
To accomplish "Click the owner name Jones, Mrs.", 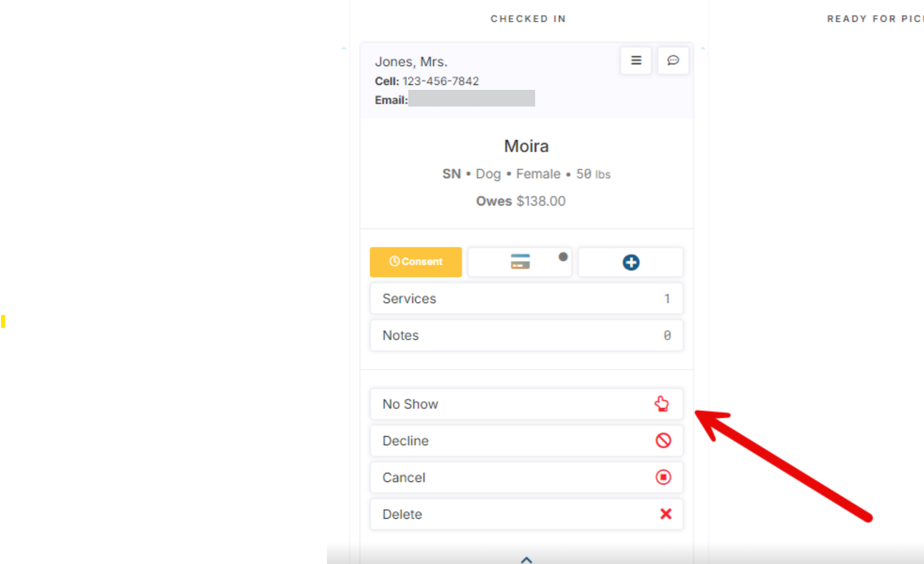I will [411, 62].
